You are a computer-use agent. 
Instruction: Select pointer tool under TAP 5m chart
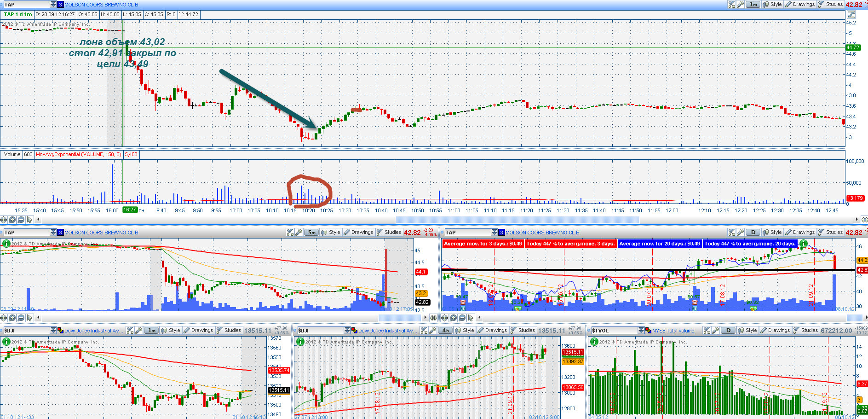(x=30, y=318)
